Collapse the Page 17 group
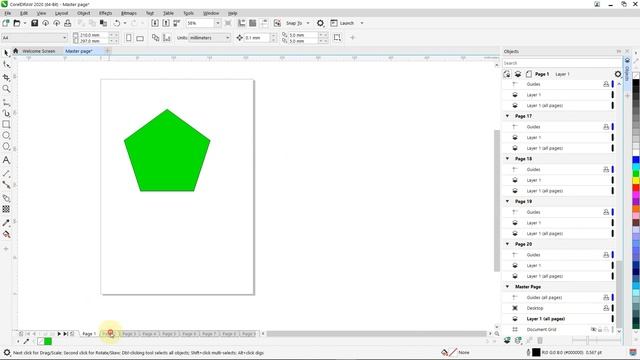The width and height of the screenshot is (640, 360). point(507,116)
